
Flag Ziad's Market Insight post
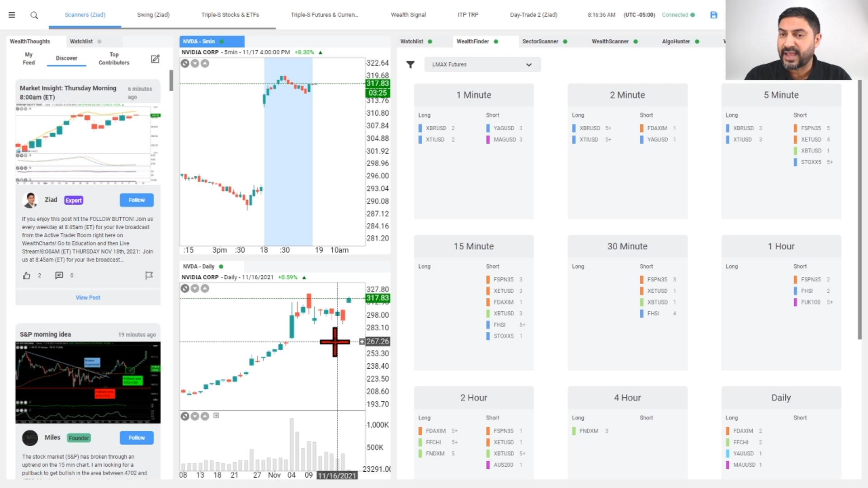point(149,276)
